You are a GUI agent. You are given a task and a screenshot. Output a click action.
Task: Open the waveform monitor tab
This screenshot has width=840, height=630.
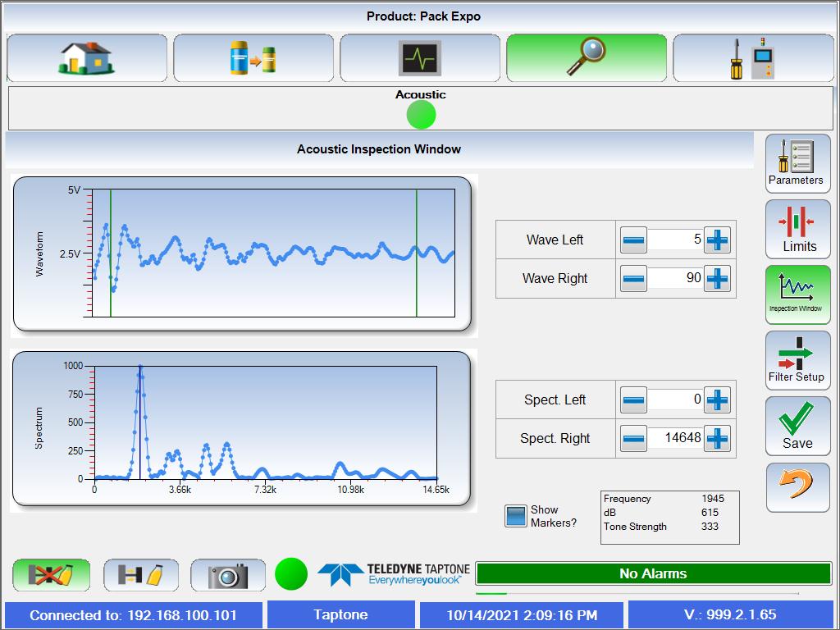(x=420, y=58)
